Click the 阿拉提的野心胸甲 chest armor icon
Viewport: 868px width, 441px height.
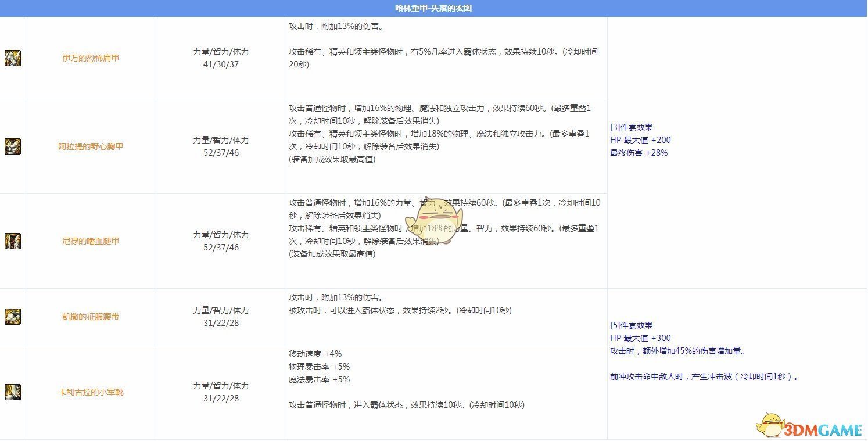click(x=13, y=146)
